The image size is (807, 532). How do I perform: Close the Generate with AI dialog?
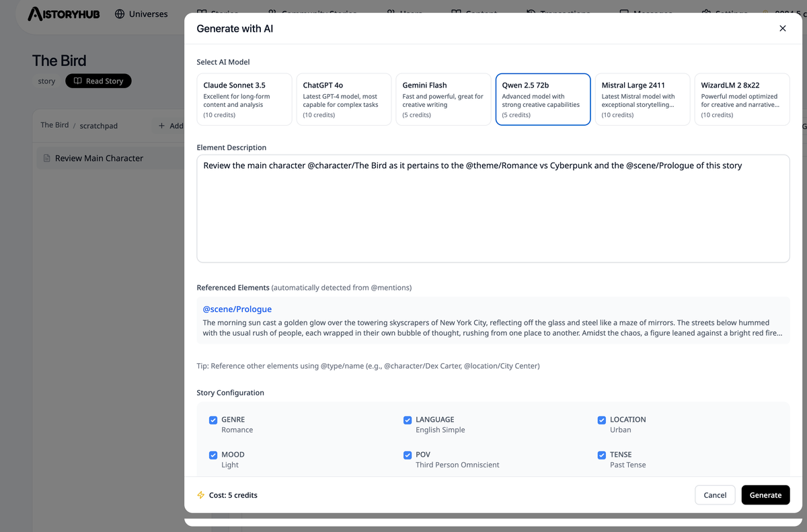[782, 28]
